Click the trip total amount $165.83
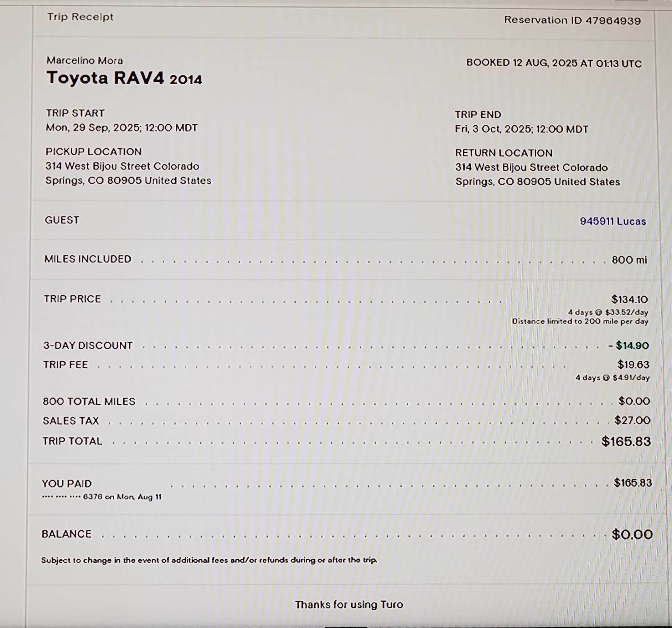 (626, 441)
